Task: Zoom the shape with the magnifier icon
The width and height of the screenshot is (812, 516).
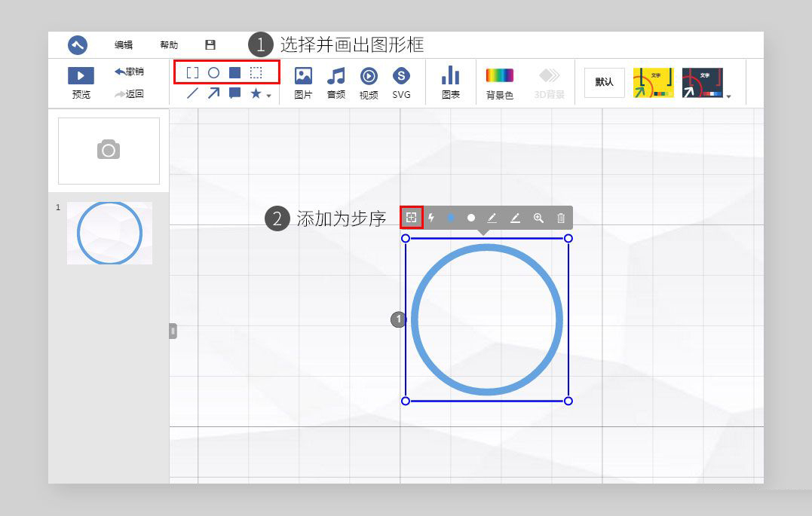Action: pos(538,218)
